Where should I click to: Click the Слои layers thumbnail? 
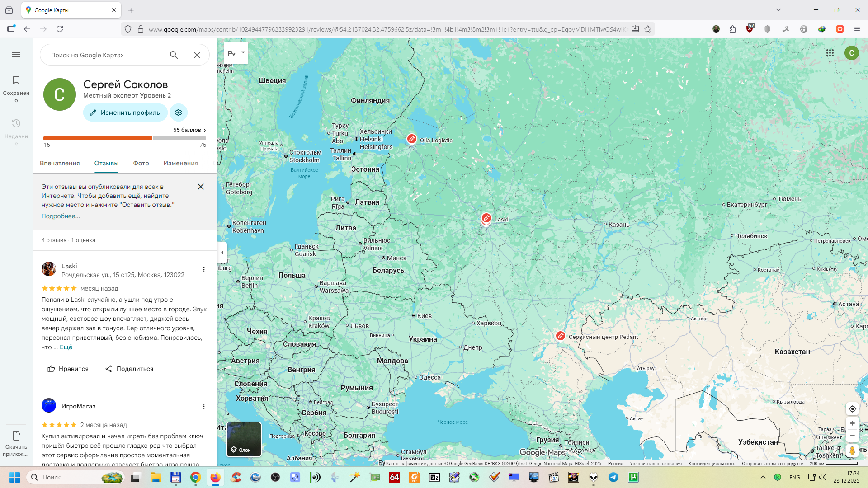(x=244, y=439)
